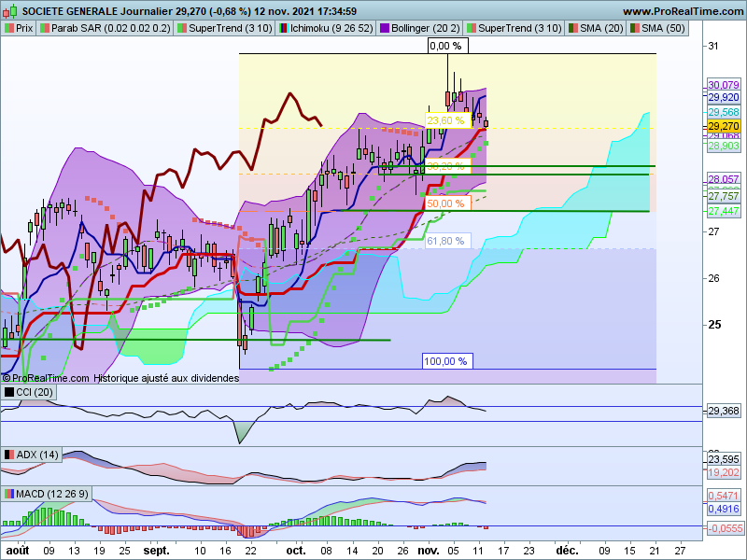Click the ADX value 23,595
747x560 pixels.
[723, 459]
